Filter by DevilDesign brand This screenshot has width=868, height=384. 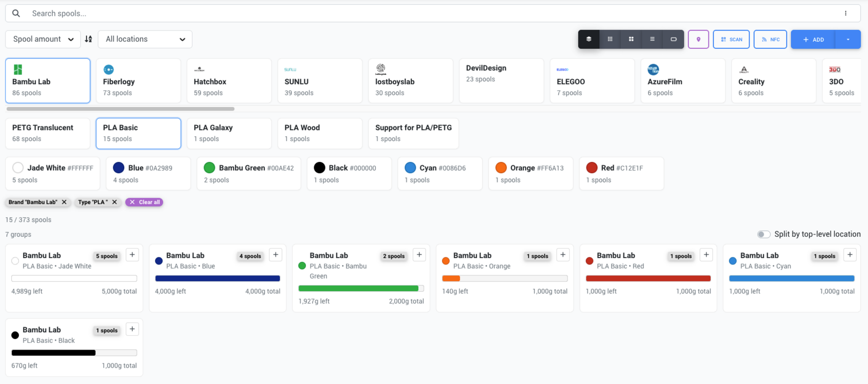tap(501, 81)
